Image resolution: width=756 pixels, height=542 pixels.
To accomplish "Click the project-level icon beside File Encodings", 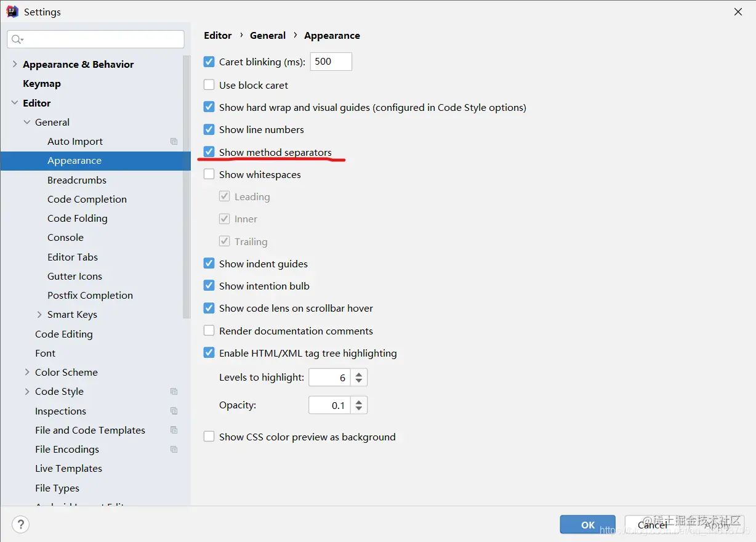I will click(x=174, y=449).
